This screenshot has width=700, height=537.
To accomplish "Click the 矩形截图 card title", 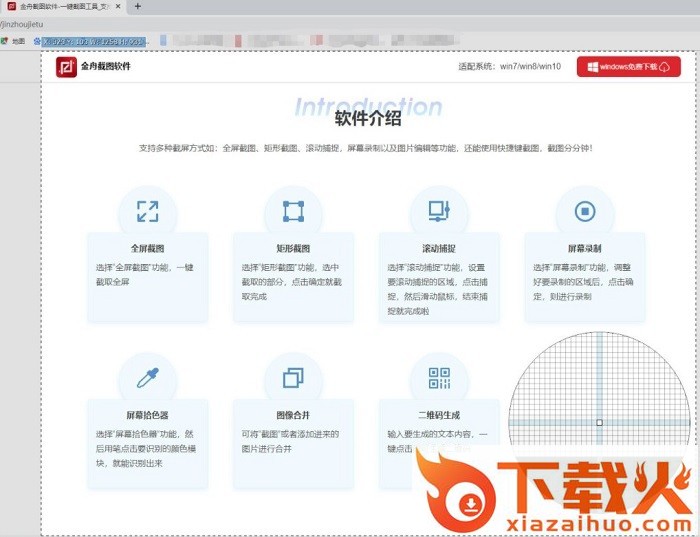I will 293,249.
